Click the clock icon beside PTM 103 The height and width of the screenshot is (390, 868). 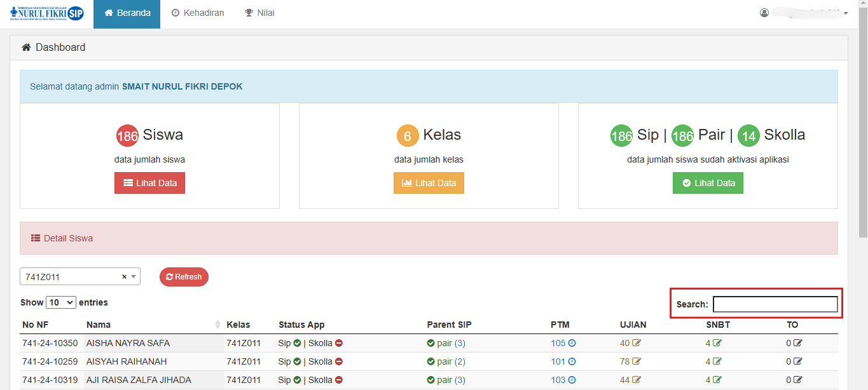[572, 380]
